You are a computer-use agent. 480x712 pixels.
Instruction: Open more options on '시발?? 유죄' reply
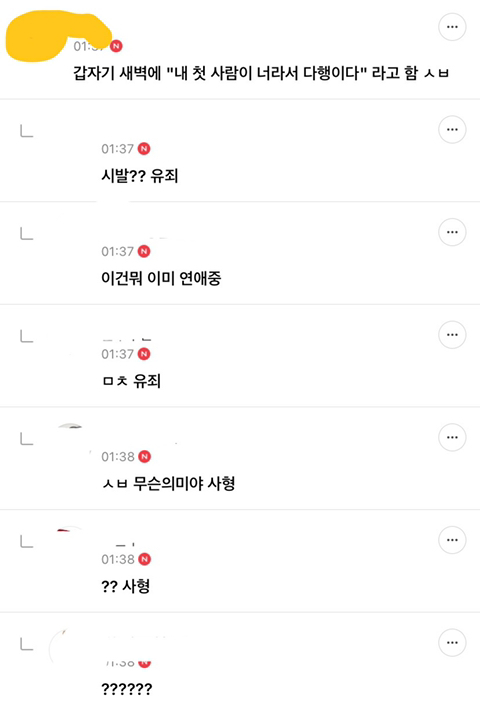pyautogui.click(x=452, y=129)
